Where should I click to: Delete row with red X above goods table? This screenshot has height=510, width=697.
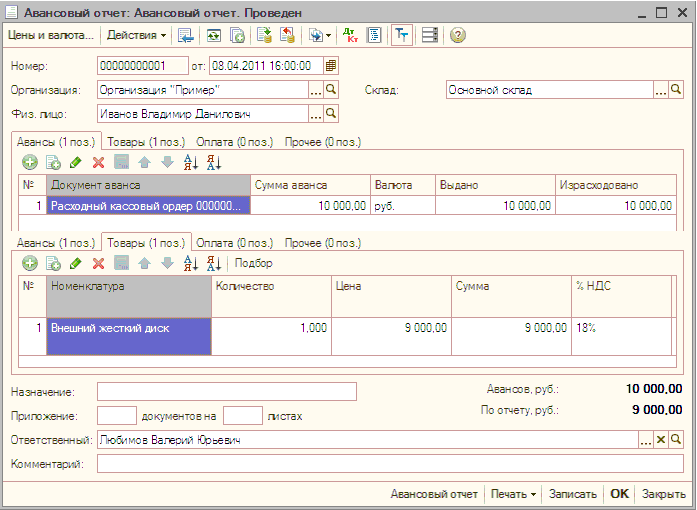[x=98, y=263]
